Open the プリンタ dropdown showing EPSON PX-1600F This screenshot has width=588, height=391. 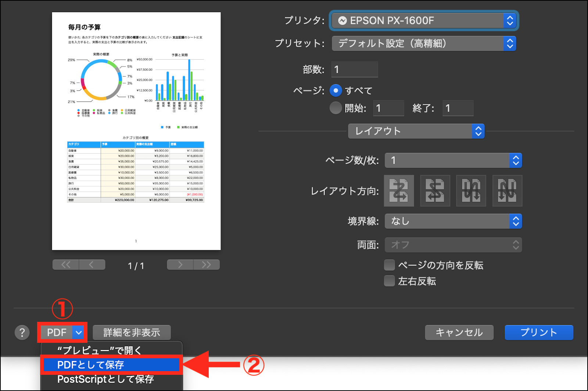pos(424,21)
